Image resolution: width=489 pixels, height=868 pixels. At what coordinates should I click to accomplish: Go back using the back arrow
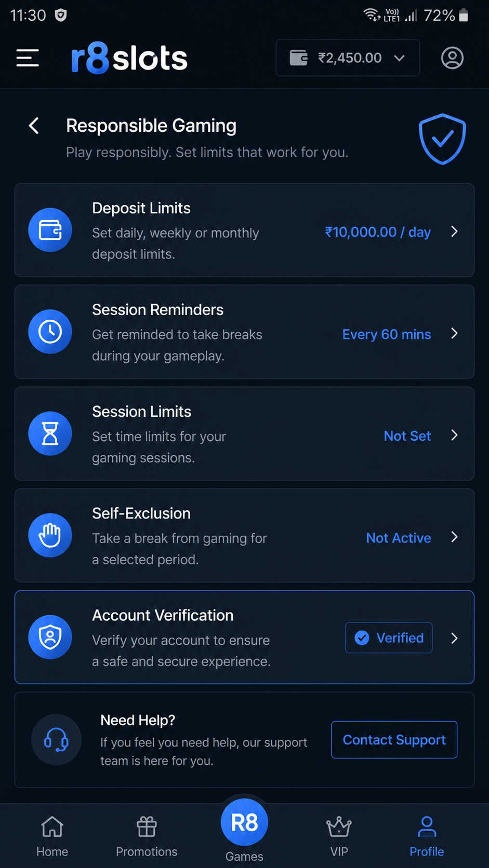tap(34, 126)
